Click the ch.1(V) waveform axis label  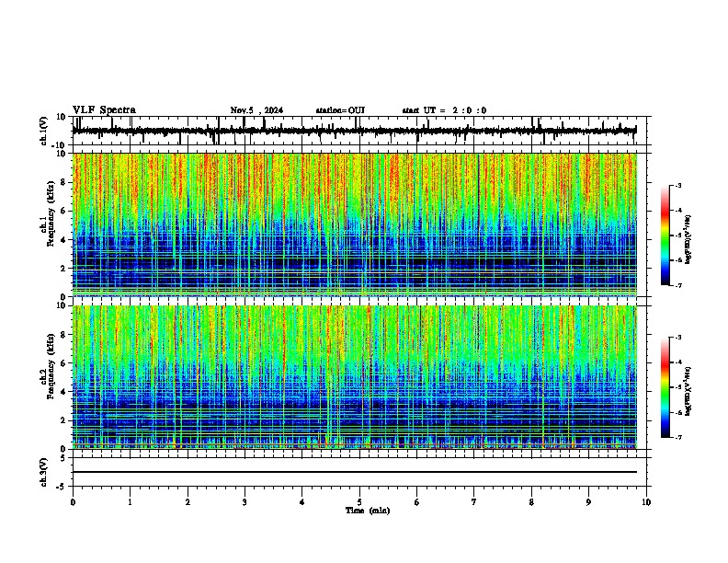(44, 131)
